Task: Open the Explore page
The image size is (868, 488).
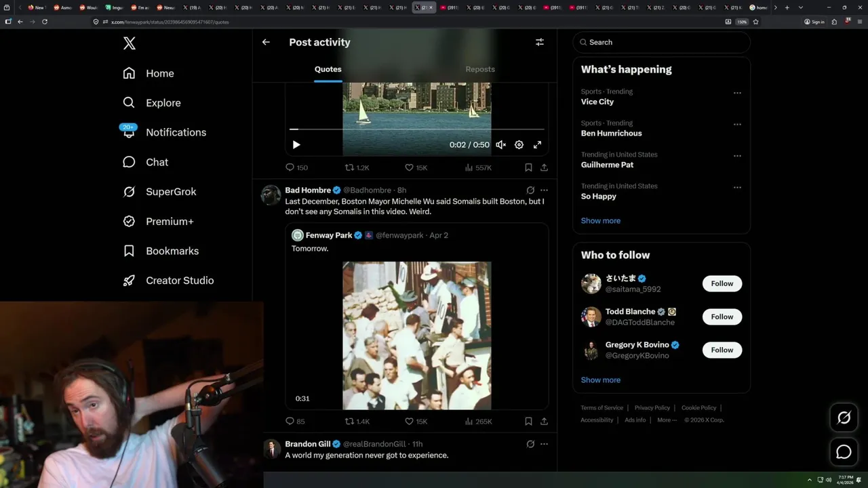Action: (x=152, y=103)
